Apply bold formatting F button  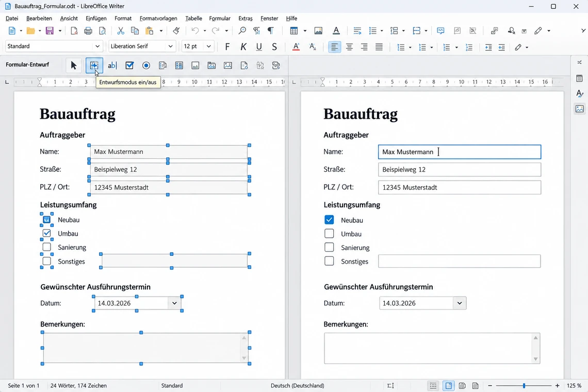tap(227, 47)
